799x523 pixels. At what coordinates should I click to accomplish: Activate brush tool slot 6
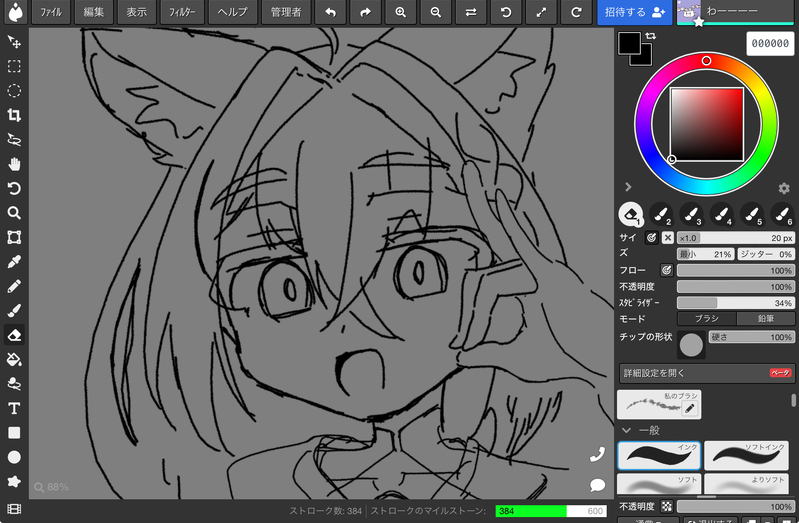[x=782, y=214]
